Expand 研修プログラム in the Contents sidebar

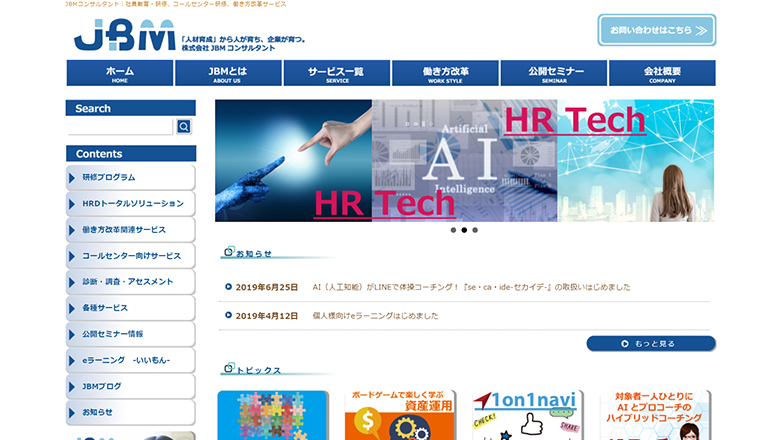pyautogui.click(x=130, y=177)
